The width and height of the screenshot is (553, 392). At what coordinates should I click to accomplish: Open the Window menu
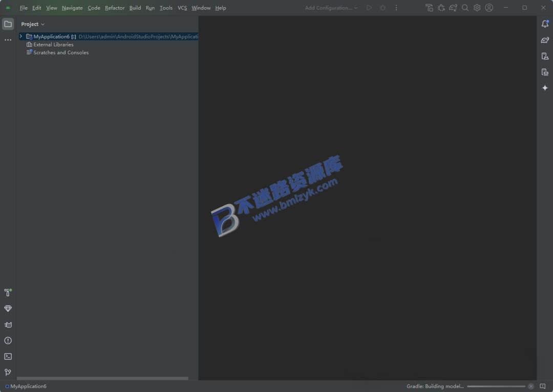point(201,8)
